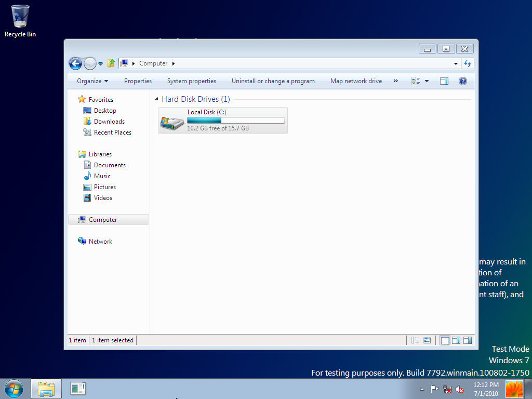The image size is (532, 399).
Task: Open the Help question mark icon
Action: (462, 81)
